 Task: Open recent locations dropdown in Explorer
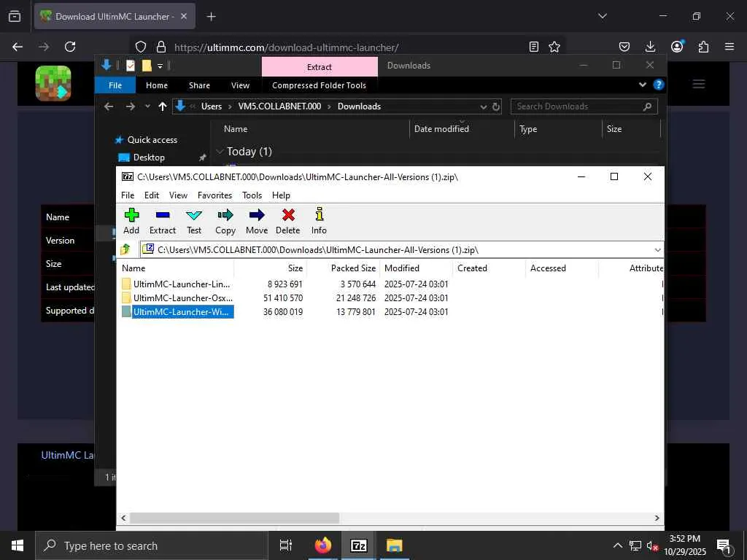point(147,106)
